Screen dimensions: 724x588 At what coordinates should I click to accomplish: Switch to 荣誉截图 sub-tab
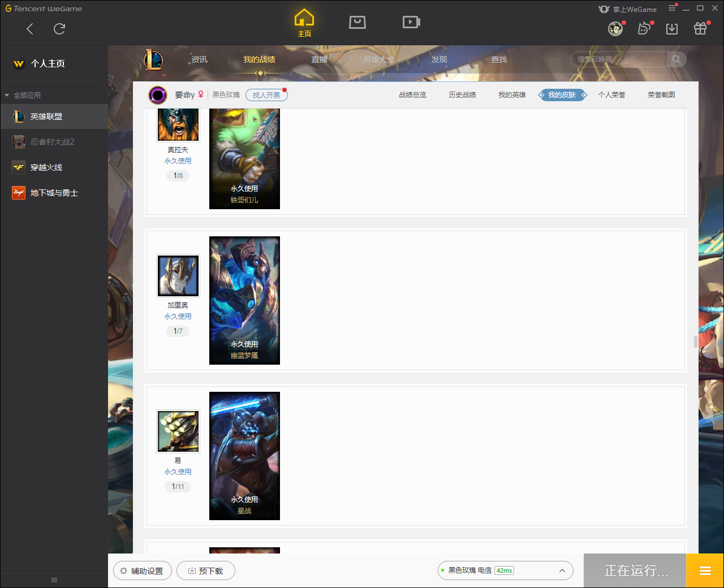661,95
